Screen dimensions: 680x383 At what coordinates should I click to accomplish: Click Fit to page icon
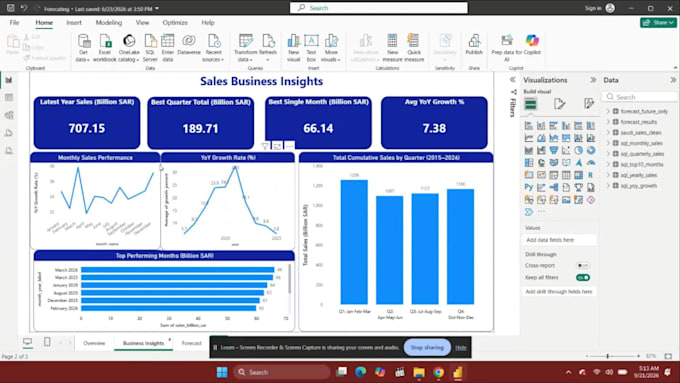coord(668,356)
